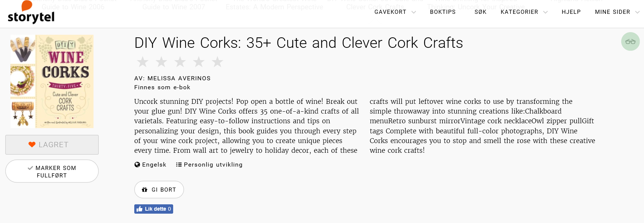Click the DIY Wine Corks cover
This screenshot has height=223, width=644.
(x=52, y=81)
